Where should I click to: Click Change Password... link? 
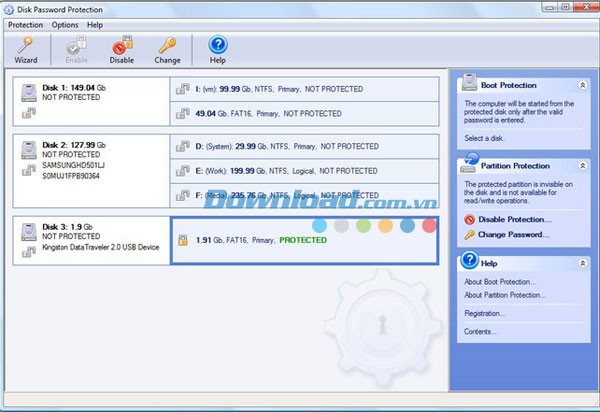(x=514, y=234)
